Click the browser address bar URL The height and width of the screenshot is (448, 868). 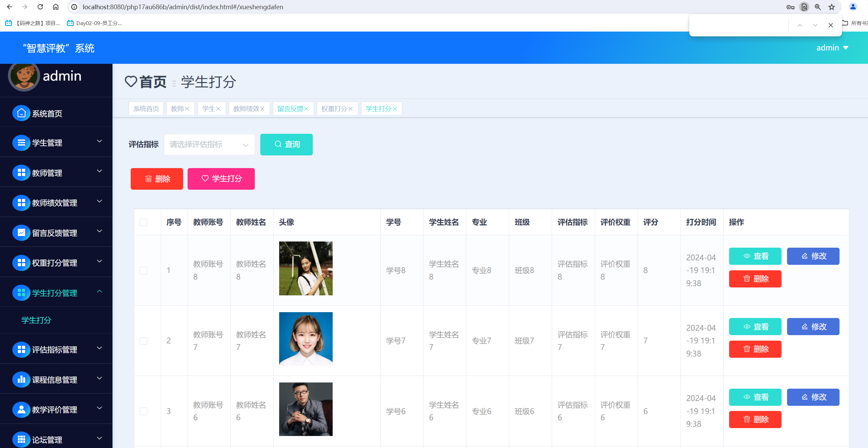click(183, 7)
